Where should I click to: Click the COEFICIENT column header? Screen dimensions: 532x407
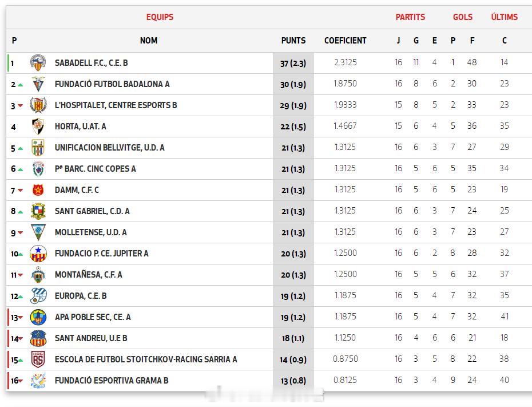pos(346,41)
